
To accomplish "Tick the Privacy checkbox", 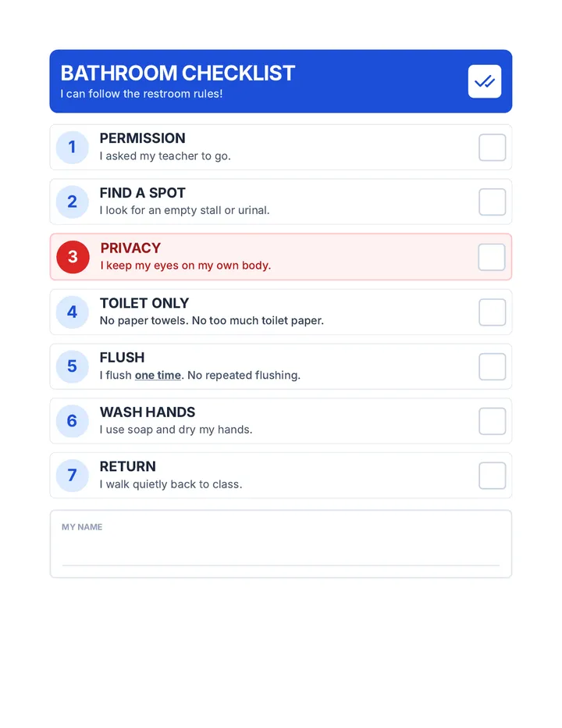I will [492, 257].
